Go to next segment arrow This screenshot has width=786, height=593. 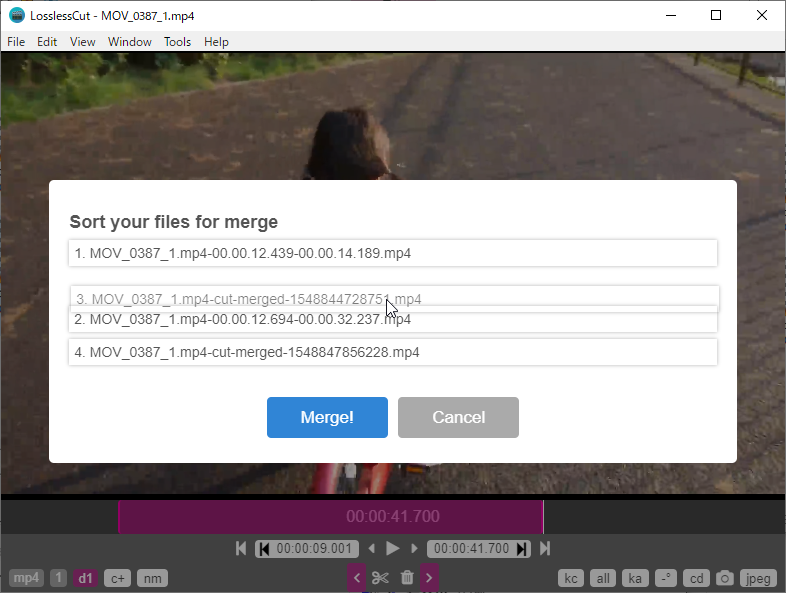(429, 578)
